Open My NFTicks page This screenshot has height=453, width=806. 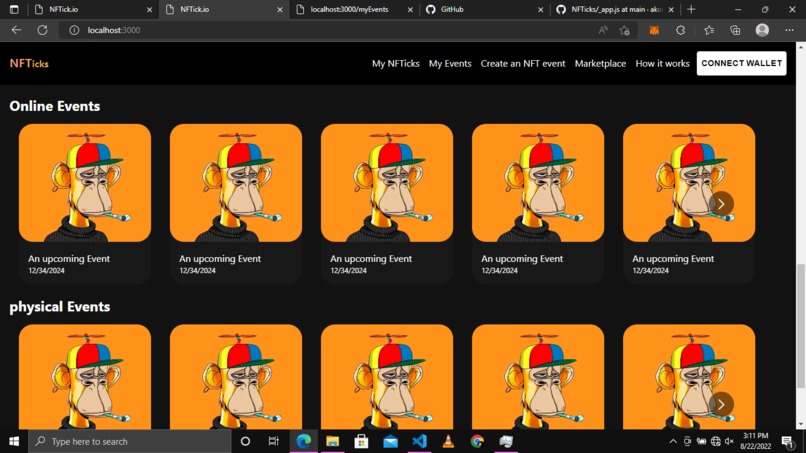coord(396,63)
